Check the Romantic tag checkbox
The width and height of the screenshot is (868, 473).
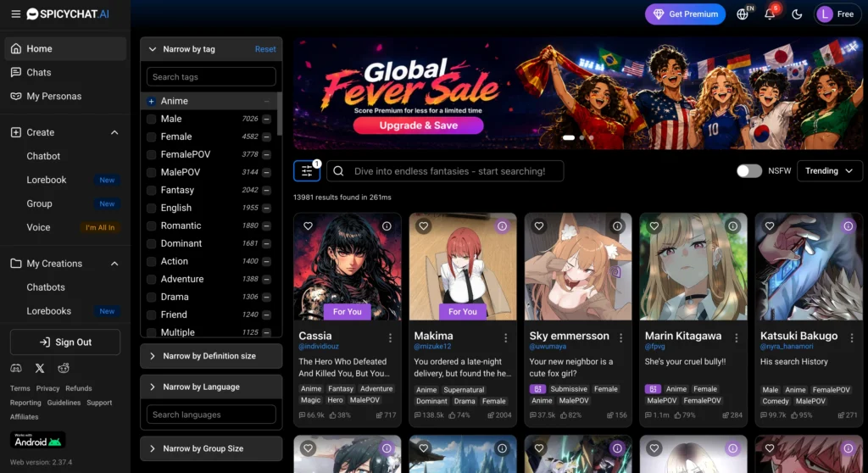coord(151,225)
